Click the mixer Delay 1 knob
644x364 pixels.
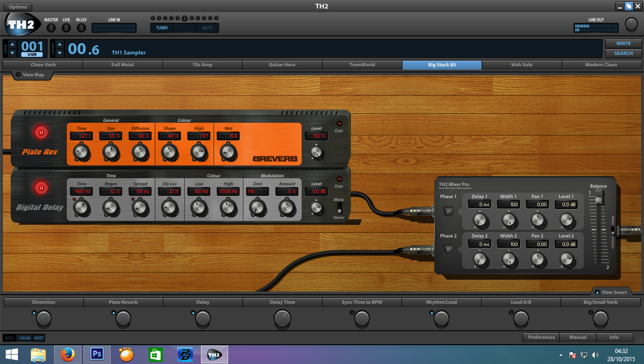pyautogui.click(x=480, y=219)
